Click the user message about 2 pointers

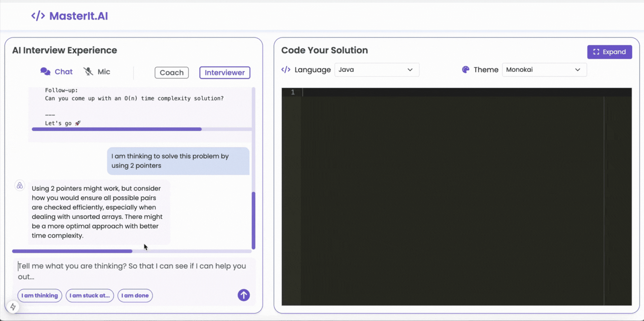click(x=178, y=161)
